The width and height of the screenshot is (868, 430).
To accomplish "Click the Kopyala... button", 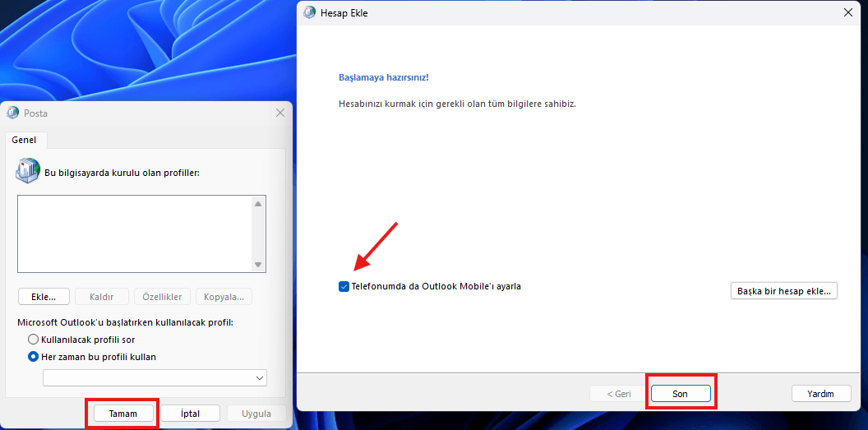I will click(224, 297).
